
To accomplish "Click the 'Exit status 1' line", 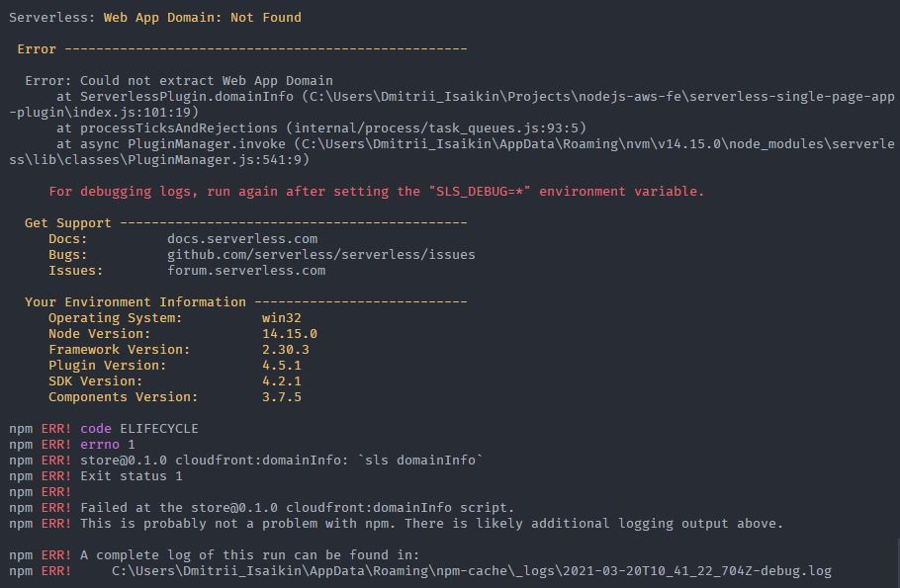I will (x=131, y=476).
